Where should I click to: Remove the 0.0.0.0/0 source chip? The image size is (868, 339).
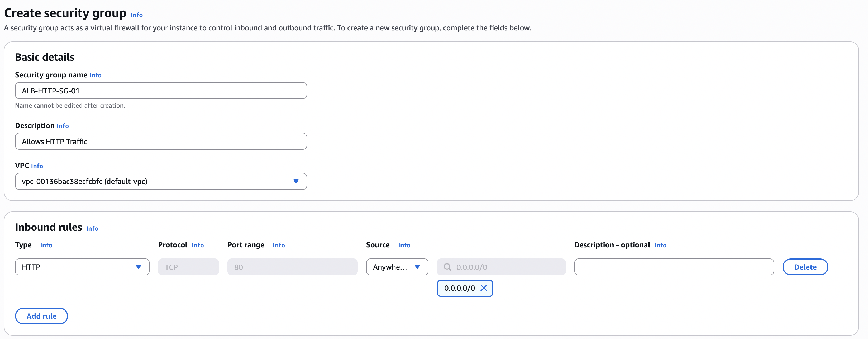click(x=484, y=288)
